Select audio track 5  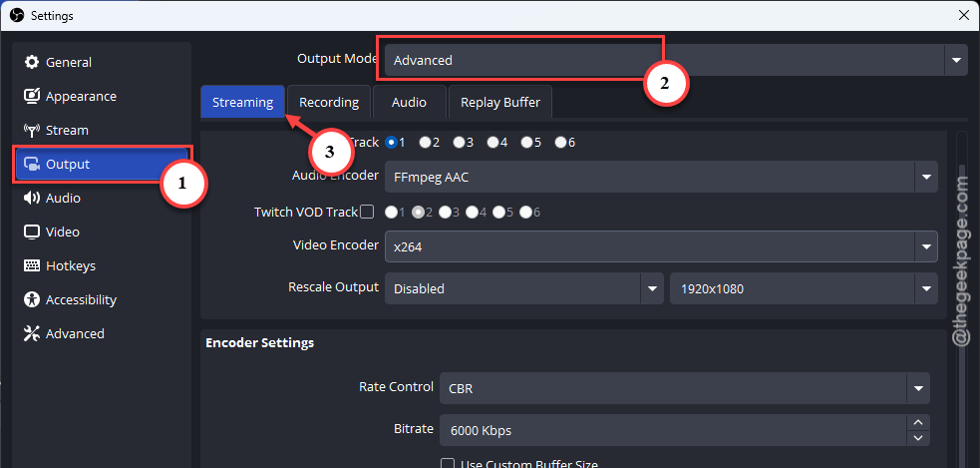tap(526, 142)
